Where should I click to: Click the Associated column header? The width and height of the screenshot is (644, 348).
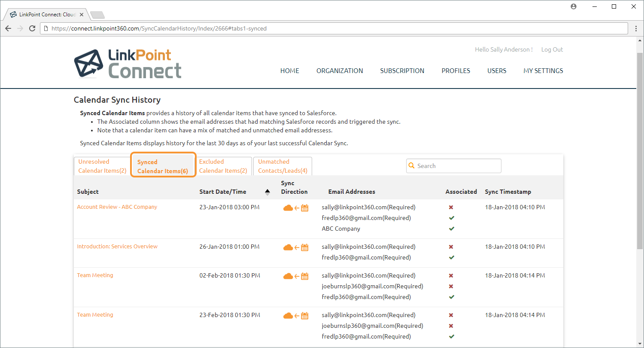(461, 192)
